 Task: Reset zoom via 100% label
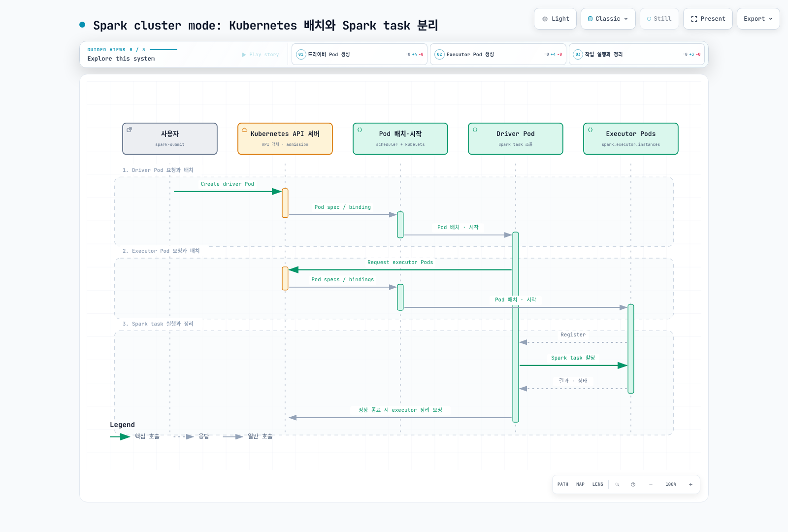pyautogui.click(x=671, y=484)
